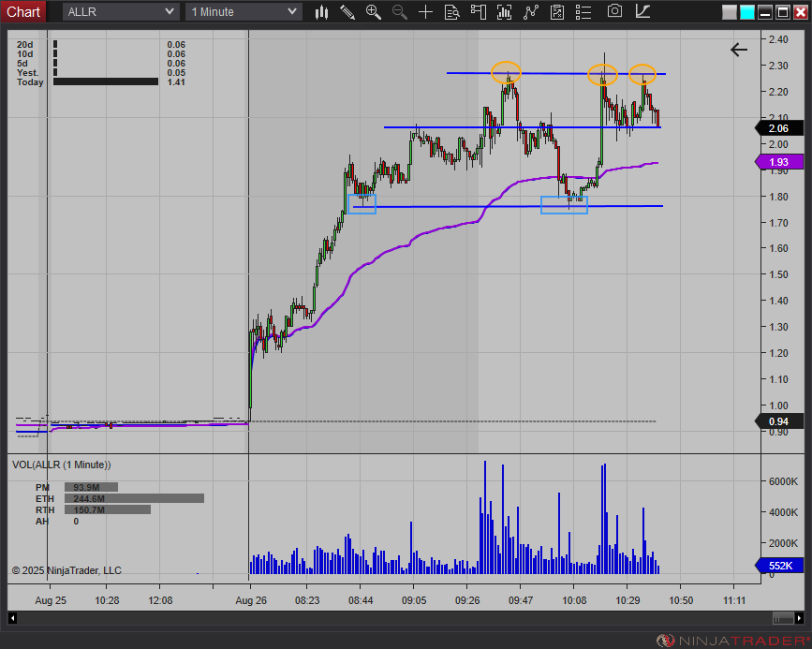Click the RTH 150.7M volume bar
Viewport: 812px width, 649px height.
coord(108,509)
